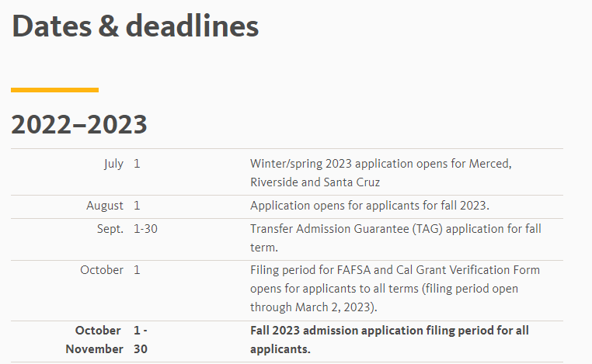Select the 1-30 date range cell
Viewport: 592px width, 364px height.
(x=145, y=229)
